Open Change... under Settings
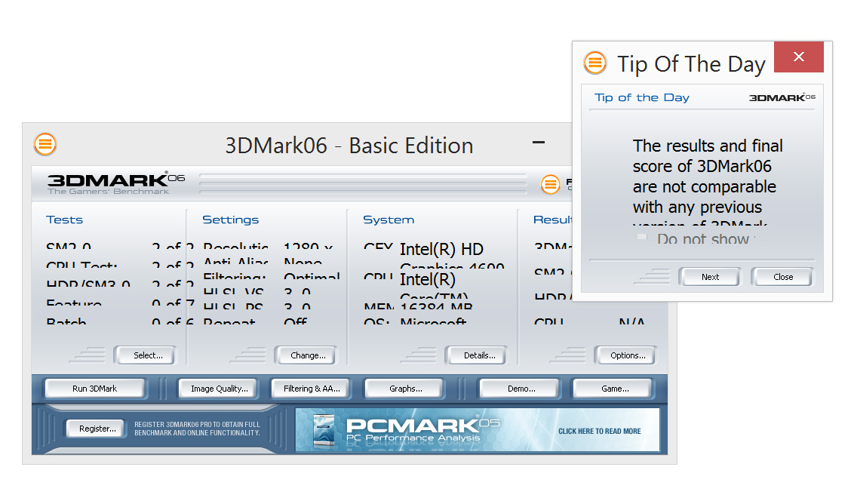 (x=306, y=355)
